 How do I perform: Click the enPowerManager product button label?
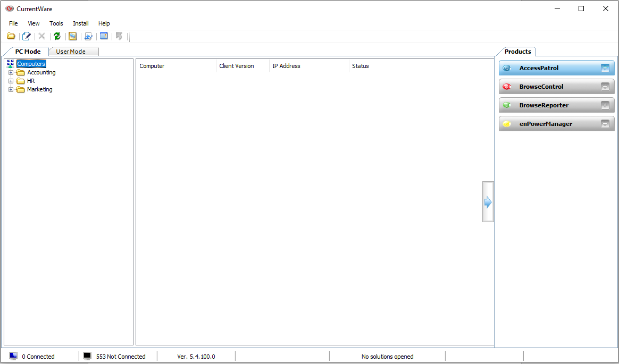pyautogui.click(x=546, y=124)
